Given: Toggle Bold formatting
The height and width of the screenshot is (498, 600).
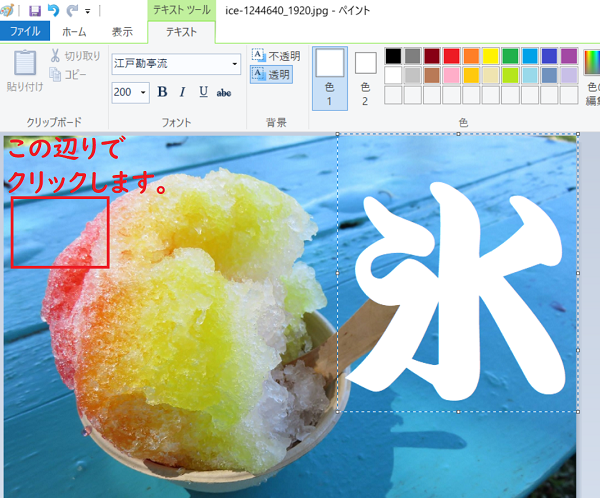Looking at the screenshot, I should pyautogui.click(x=162, y=92).
